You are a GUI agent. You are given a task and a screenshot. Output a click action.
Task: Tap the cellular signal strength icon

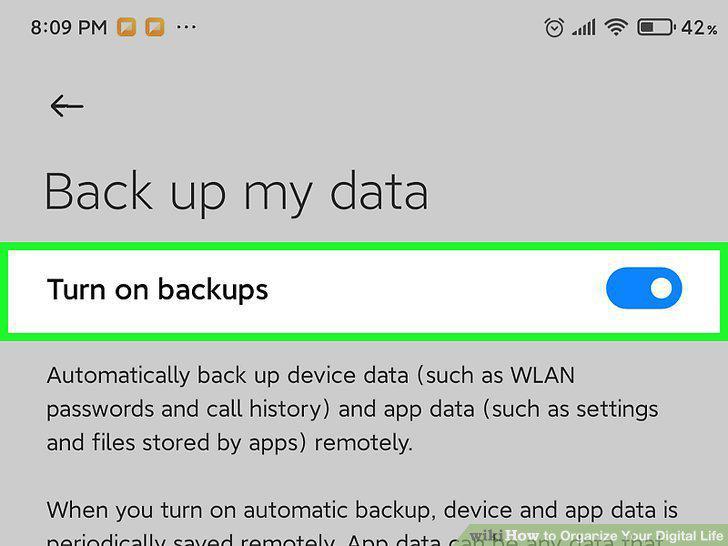584,27
